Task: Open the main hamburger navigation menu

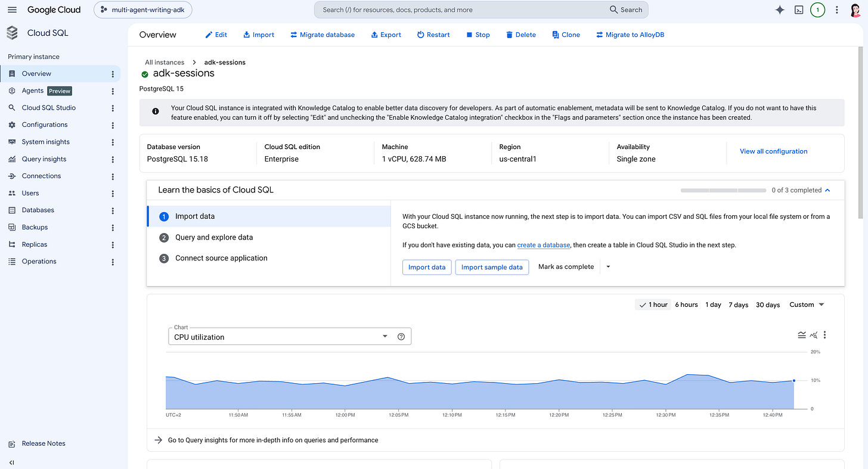Action: click(x=13, y=10)
